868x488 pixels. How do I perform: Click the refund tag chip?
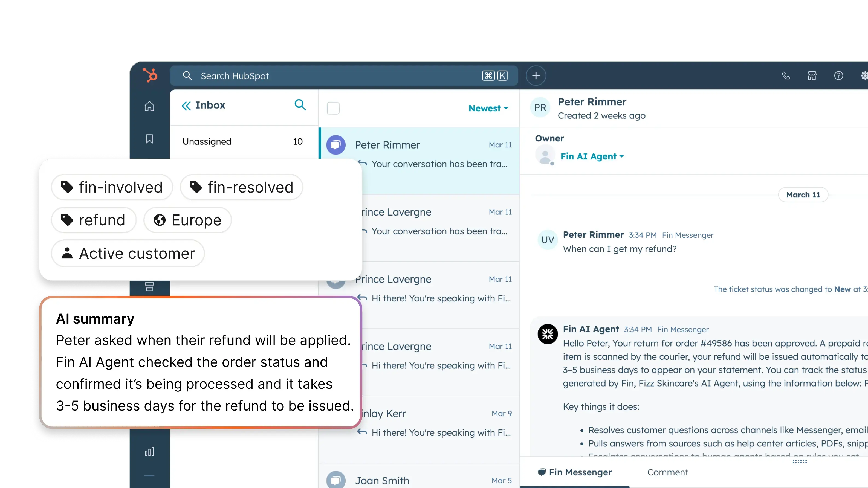94,220
